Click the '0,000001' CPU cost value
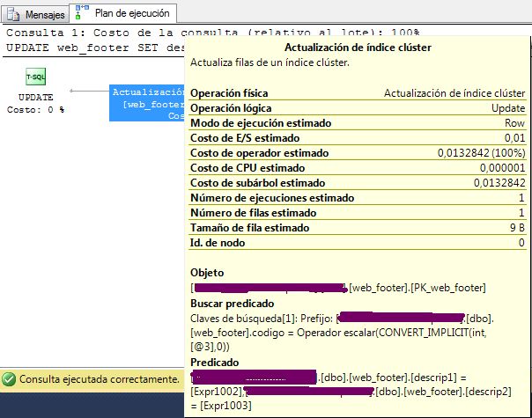This screenshot has height=418, width=532. pos(502,168)
